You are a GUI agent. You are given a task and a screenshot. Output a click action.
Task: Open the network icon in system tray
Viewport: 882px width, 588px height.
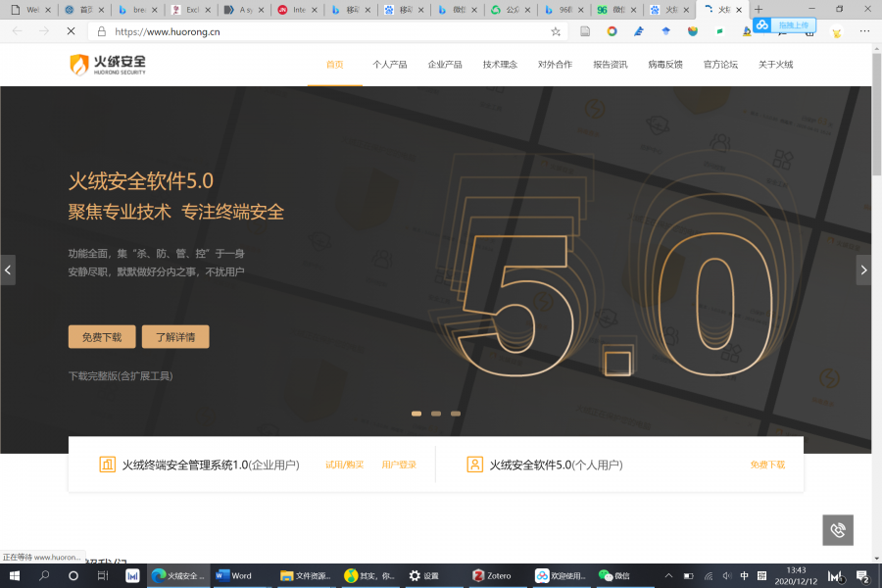tap(709, 575)
